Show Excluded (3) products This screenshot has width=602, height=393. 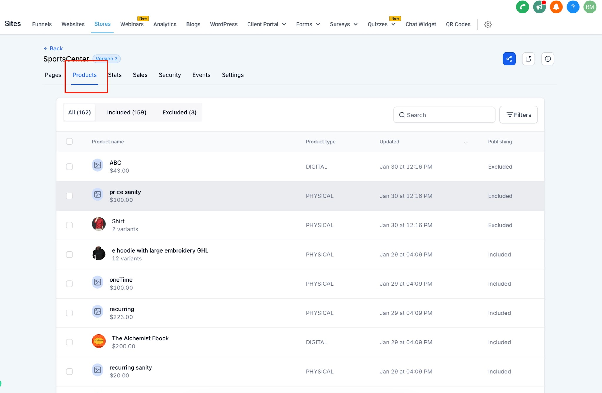click(179, 112)
